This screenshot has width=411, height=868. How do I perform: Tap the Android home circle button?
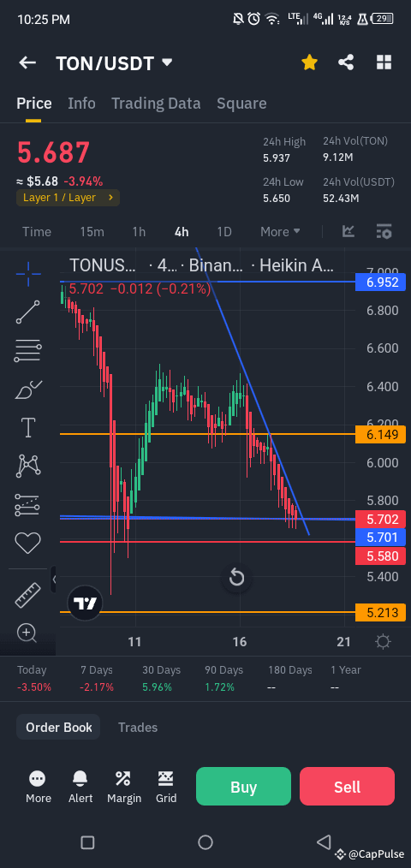tap(205, 842)
